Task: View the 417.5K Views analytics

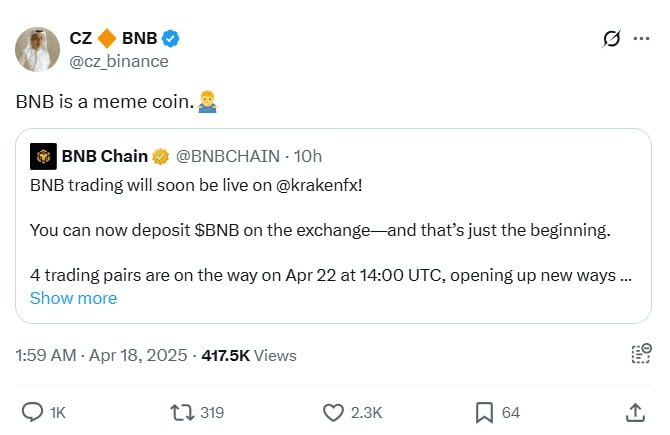Action: pyautogui.click(x=249, y=356)
